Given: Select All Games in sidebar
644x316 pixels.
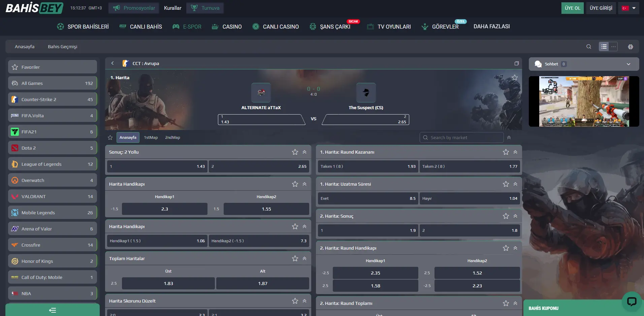Looking at the screenshot, I should 53,83.
